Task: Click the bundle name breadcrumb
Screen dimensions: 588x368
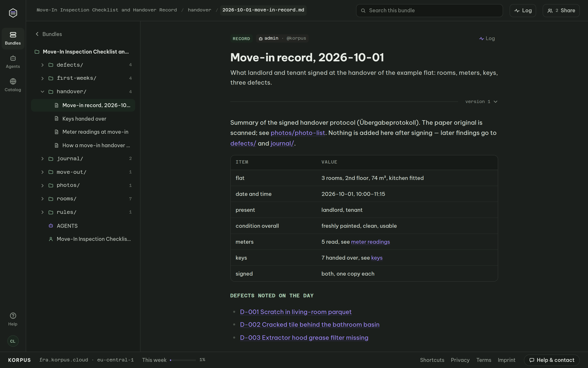Action: [x=107, y=10]
